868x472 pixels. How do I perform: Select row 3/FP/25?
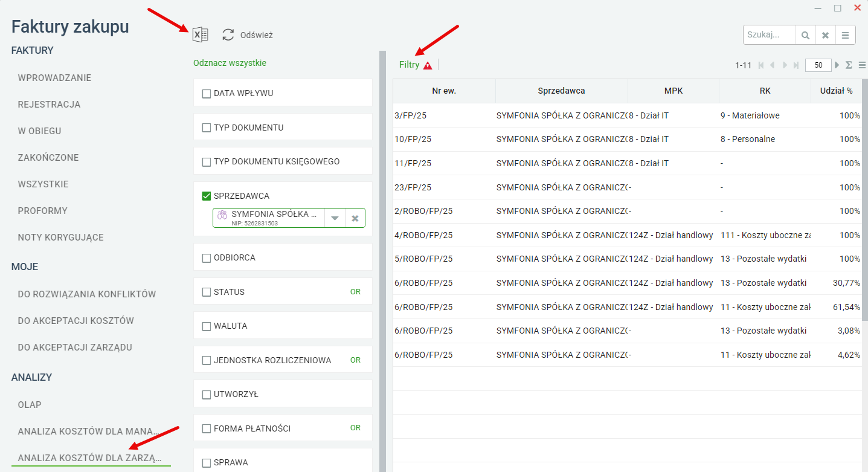(627, 115)
